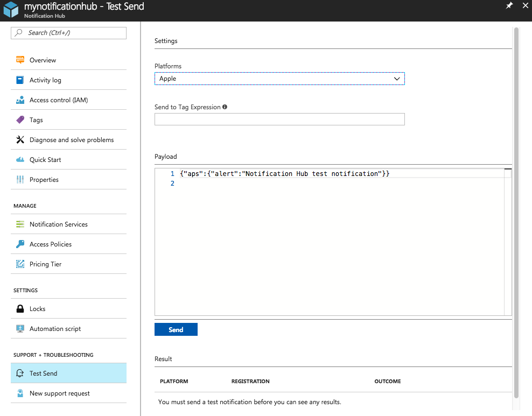The width and height of the screenshot is (532, 416).
Task: Open the Platforms dropdown showing Apple
Action: pyautogui.click(x=279, y=79)
